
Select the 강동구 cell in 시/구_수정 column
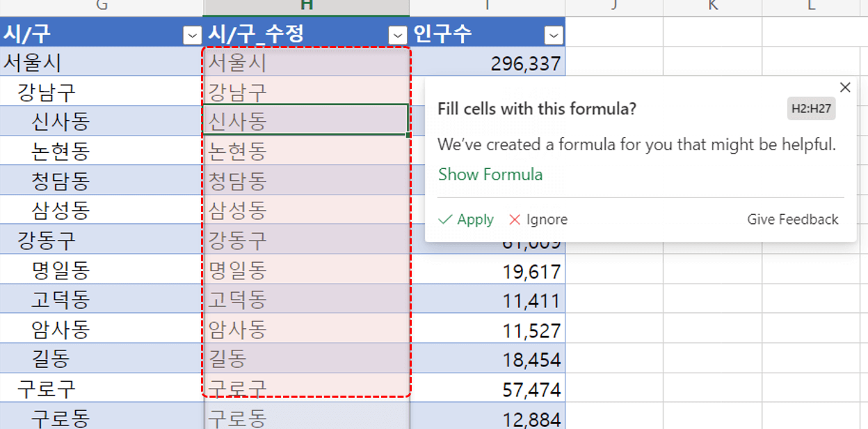[307, 240]
